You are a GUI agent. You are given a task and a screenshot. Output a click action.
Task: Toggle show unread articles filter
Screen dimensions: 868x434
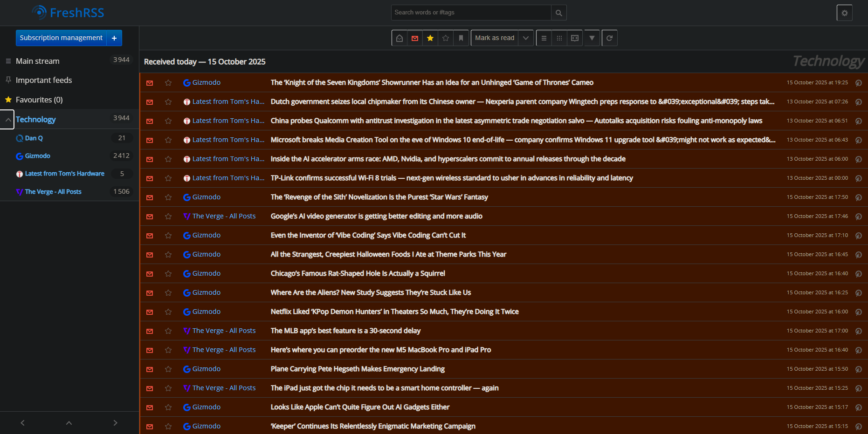pyautogui.click(x=415, y=38)
